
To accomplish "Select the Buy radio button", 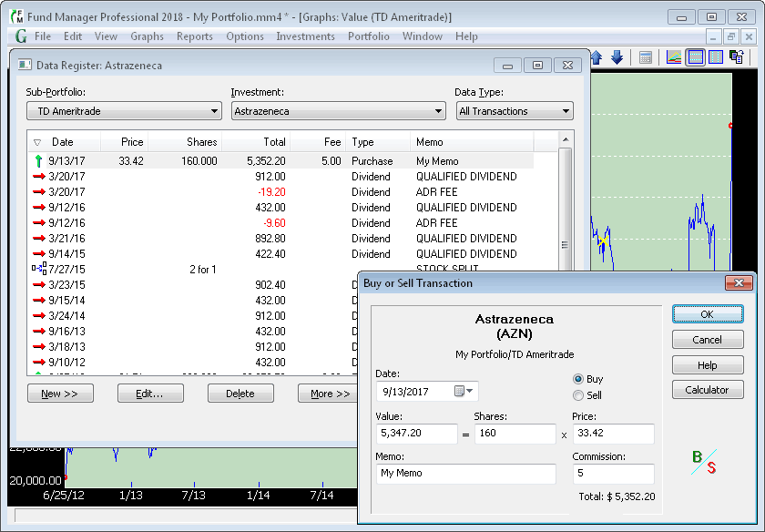I will [x=578, y=379].
